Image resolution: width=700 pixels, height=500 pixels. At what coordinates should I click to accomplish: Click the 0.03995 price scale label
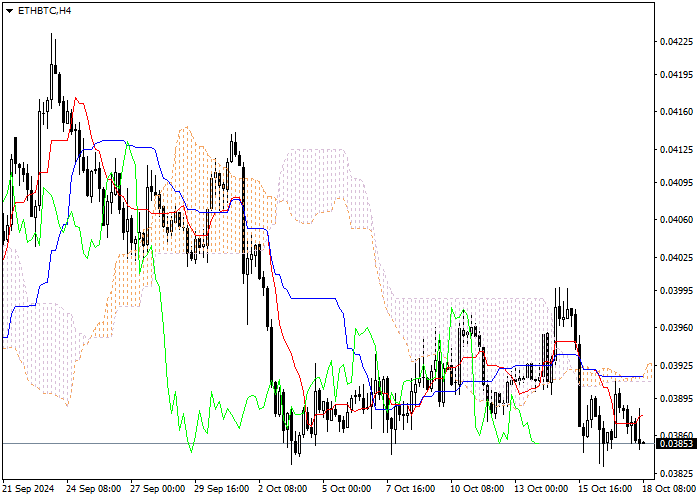(677, 291)
